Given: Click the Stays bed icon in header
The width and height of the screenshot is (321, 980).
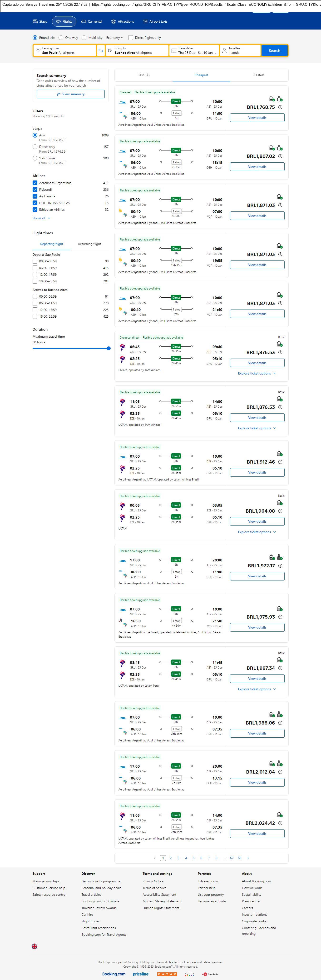Looking at the screenshot, I should click(35, 22).
